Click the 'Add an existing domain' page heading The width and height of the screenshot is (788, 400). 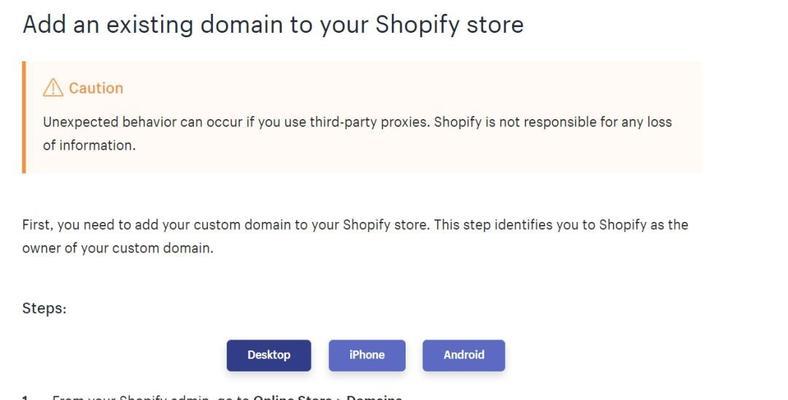point(273,24)
